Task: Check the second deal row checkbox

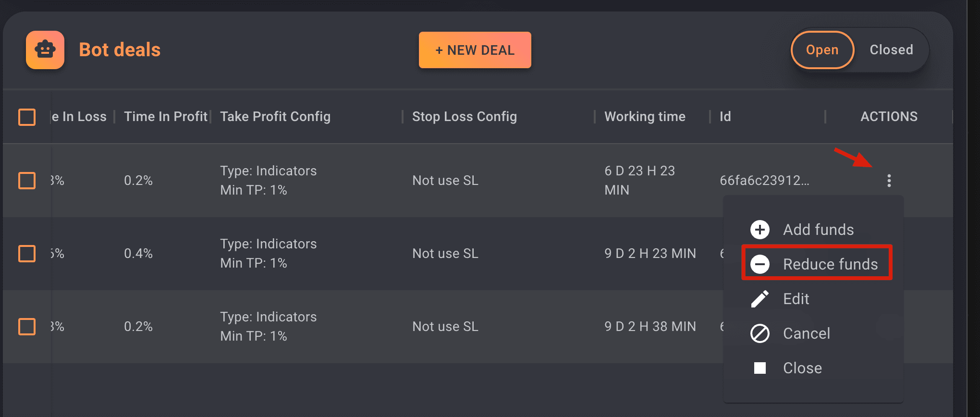Action: click(x=27, y=254)
